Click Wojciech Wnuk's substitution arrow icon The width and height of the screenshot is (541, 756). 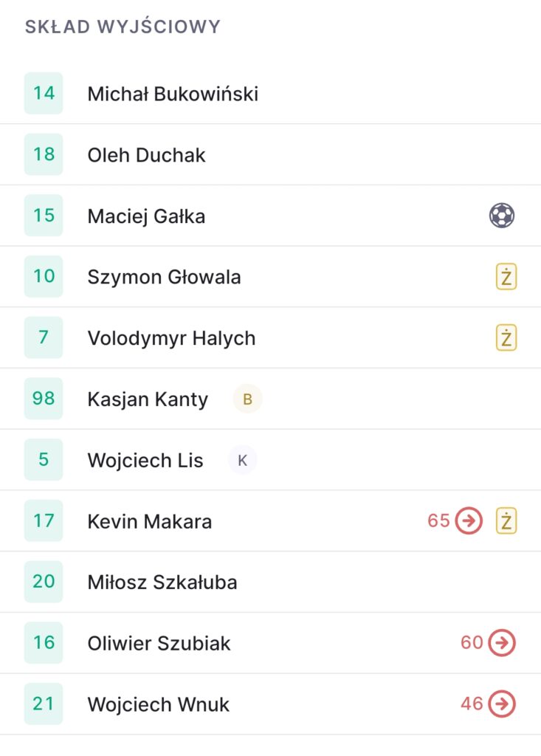click(x=502, y=704)
